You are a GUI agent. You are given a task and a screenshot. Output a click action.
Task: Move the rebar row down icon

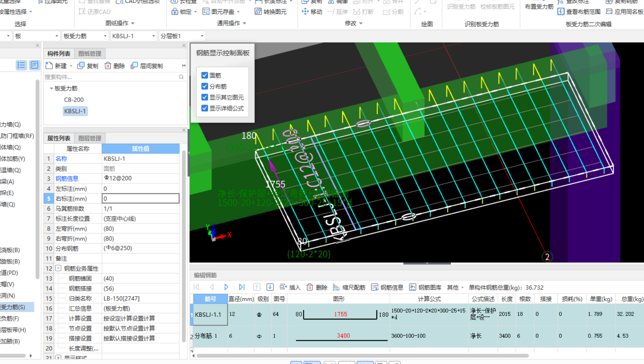(270, 287)
